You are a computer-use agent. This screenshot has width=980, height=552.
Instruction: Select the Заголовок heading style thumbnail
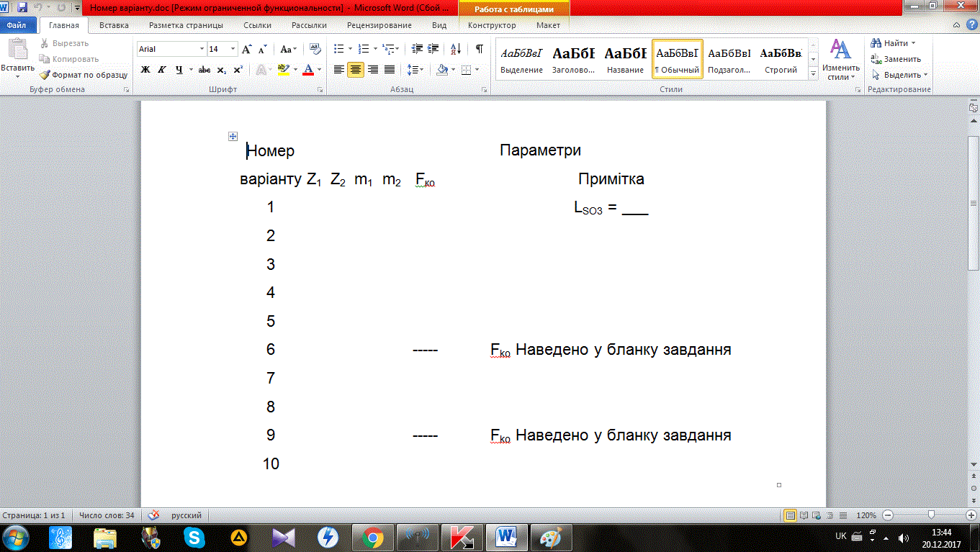pos(574,59)
